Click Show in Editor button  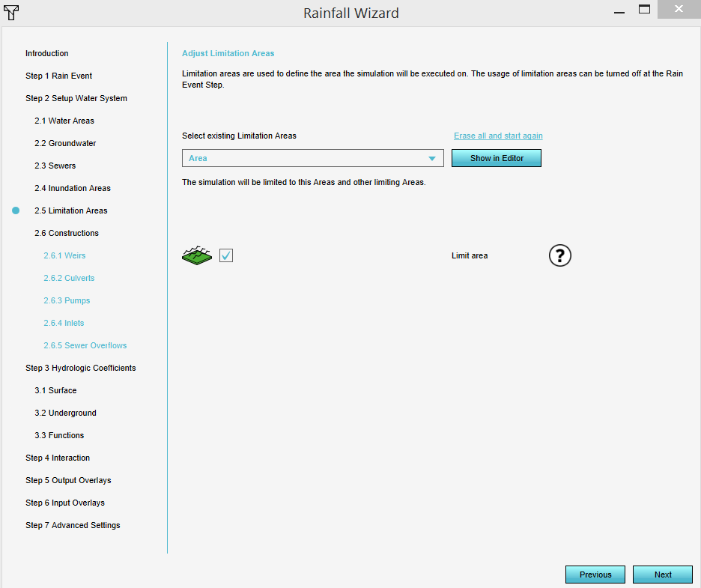click(496, 158)
